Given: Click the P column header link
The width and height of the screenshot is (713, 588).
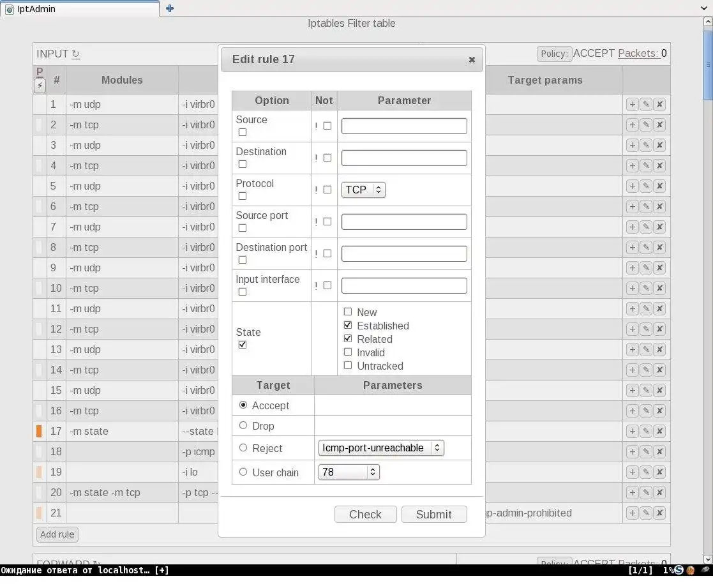Looking at the screenshot, I should (40, 72).
